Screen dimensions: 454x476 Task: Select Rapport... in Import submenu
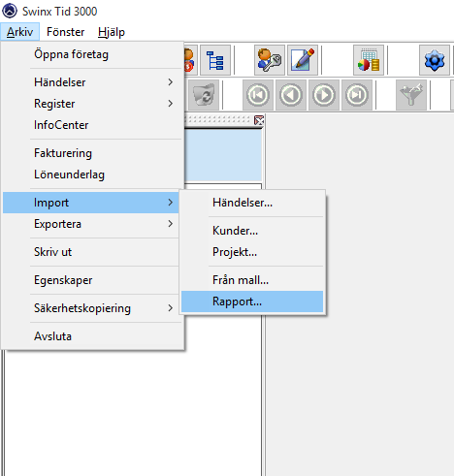coord(252,301)
